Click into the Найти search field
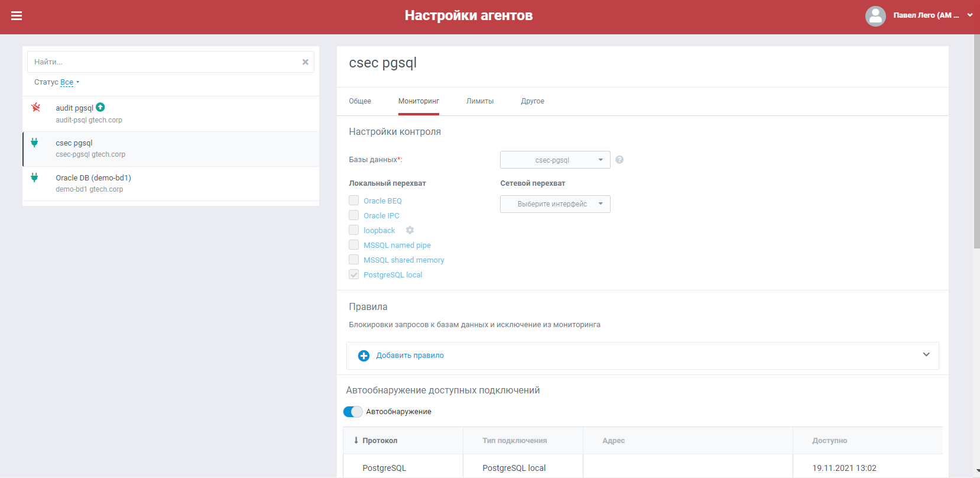 point(166,62)
